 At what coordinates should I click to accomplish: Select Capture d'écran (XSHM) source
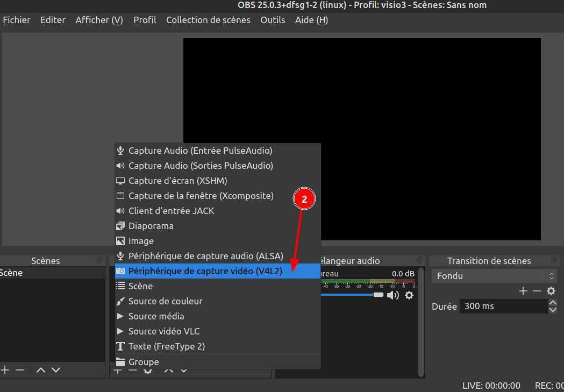click(218, 181)
